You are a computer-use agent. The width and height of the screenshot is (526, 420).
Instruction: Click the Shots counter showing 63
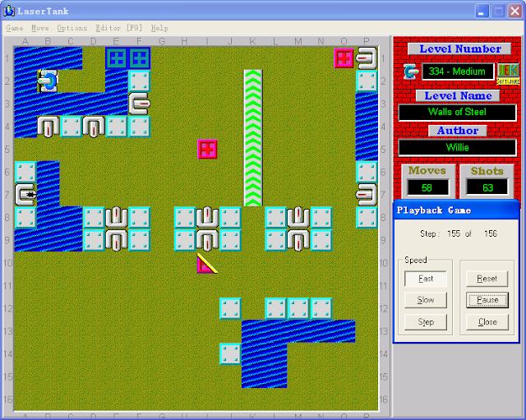[487, 187]
